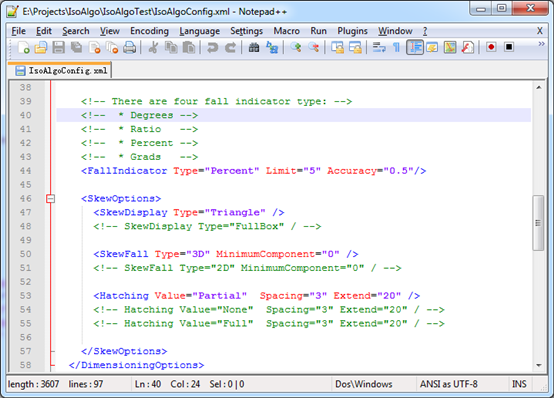Viewport: 554px width, 398px height.
Task: Click the User Defined Language icon
Action: 432,47
